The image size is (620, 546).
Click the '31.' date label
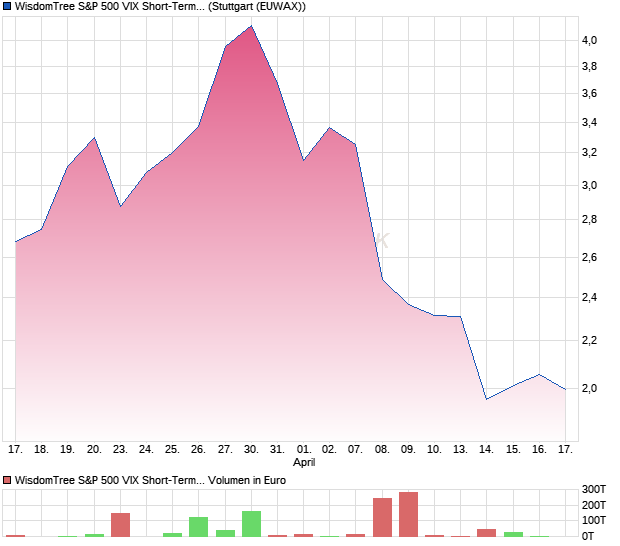pos(277,449)
